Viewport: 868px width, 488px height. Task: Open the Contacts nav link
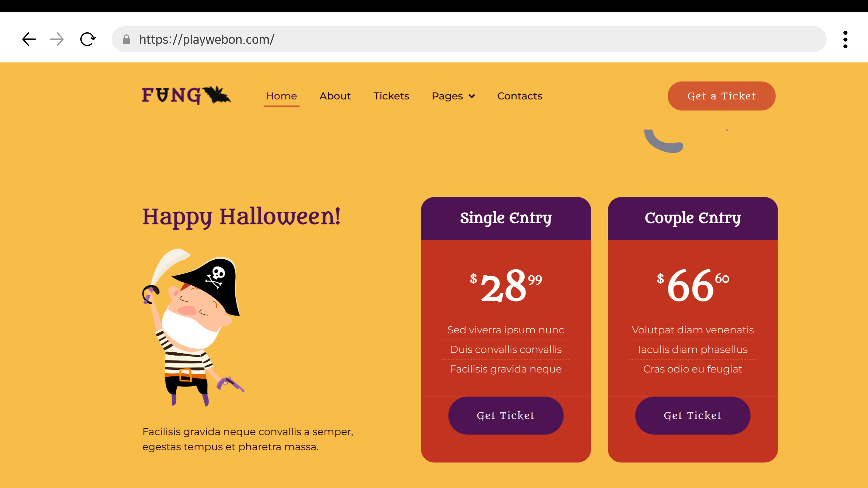[519, 96]
